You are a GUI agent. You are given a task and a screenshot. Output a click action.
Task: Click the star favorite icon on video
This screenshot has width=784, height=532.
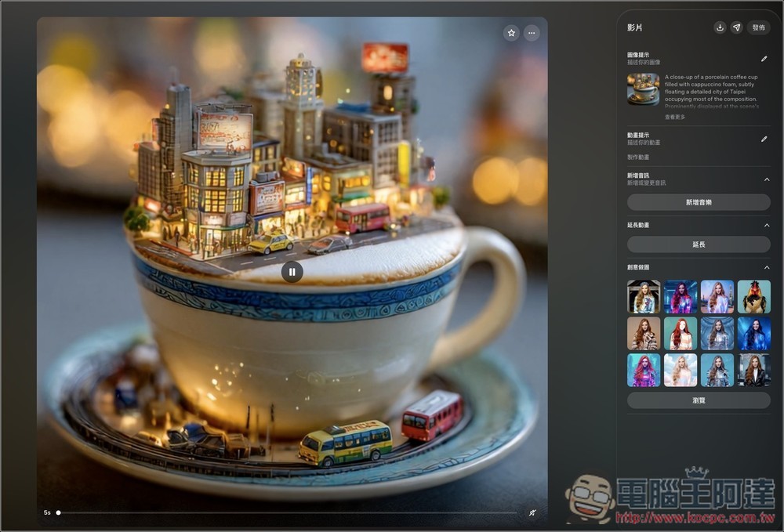pos(511,33)
